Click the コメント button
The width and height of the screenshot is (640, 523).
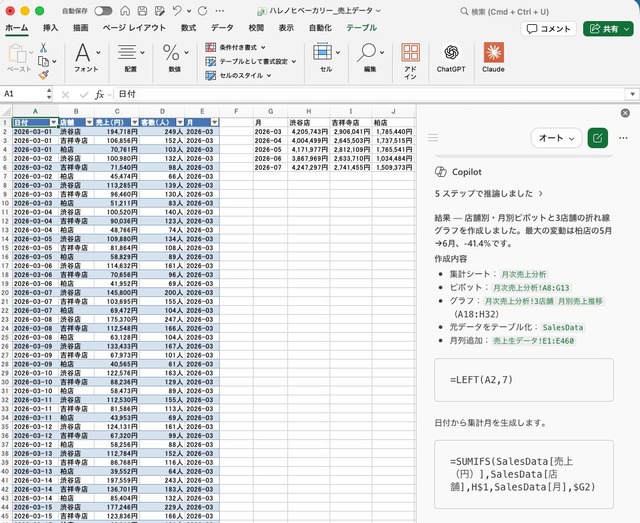click(548, 29)
